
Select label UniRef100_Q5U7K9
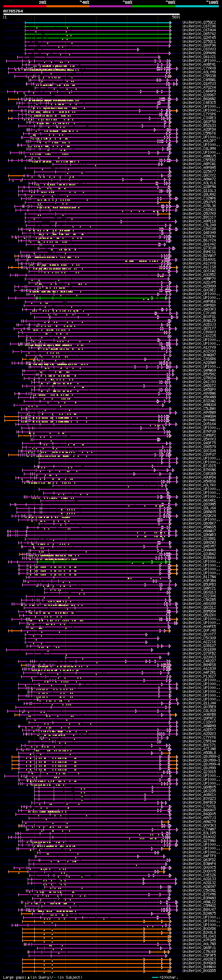click(x=199, y=214)
